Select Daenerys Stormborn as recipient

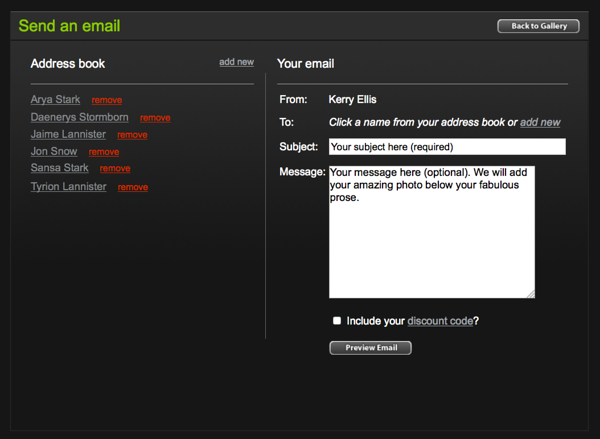click(80, 117)
